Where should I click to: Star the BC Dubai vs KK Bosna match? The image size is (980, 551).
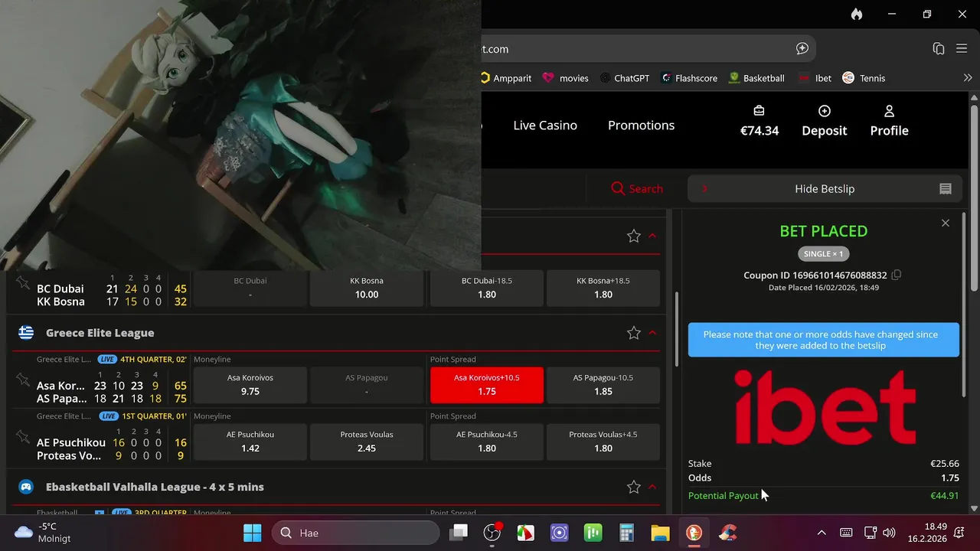pyautogui.click(x=23, y=283)
